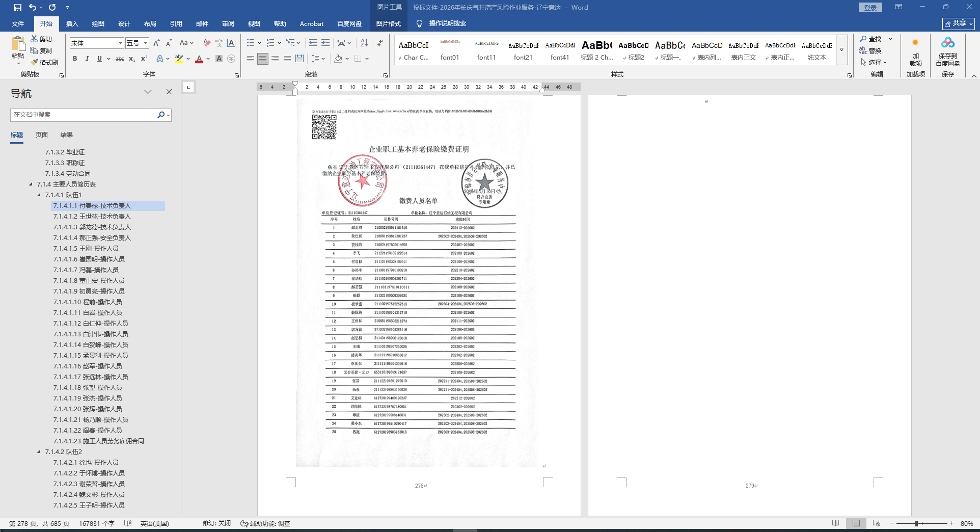This screenshot has width=980, height=532.
Task: Click the zoom slider handle
Action: pyautogui.click(x=916, y=523)
